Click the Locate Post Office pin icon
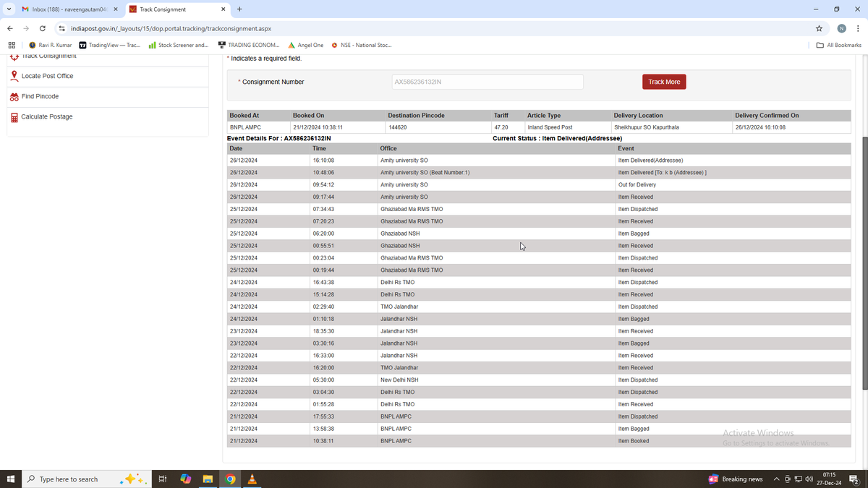 (14, 76)
